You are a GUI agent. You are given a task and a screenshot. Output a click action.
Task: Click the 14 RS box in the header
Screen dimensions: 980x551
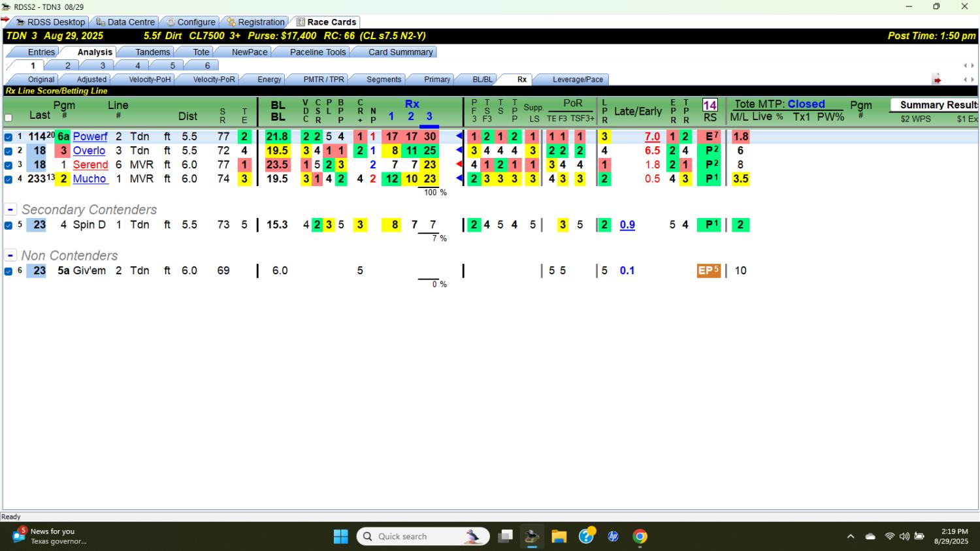[x=710, y=105]
